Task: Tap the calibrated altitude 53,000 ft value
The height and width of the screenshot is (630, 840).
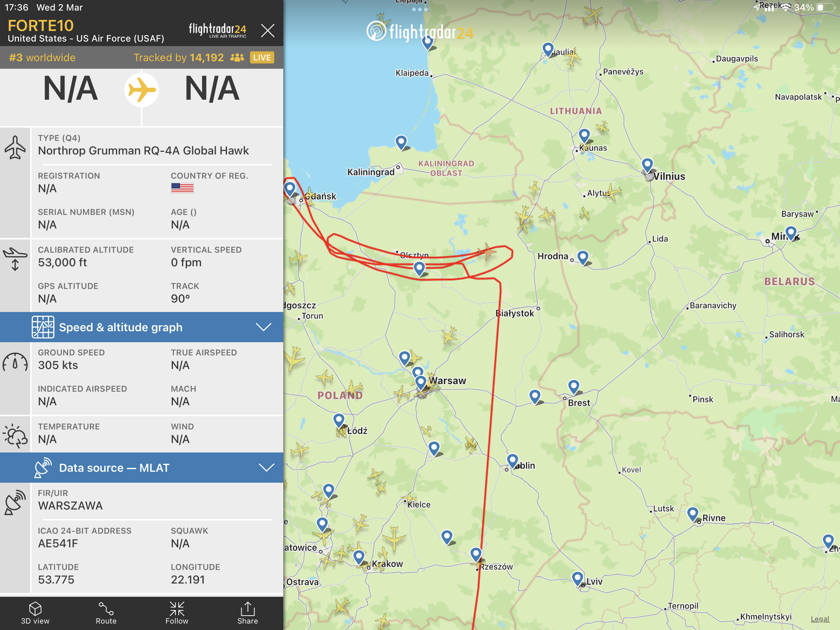Action: 63,262
